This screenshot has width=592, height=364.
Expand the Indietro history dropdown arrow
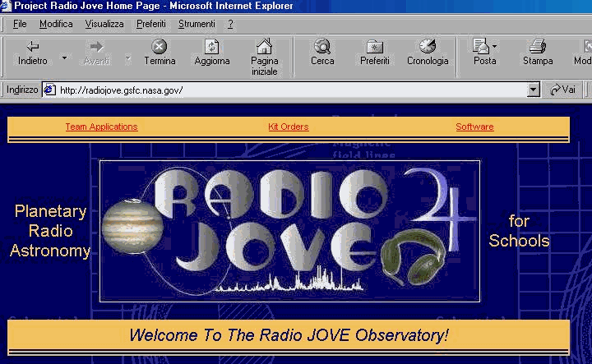(65, 58)
